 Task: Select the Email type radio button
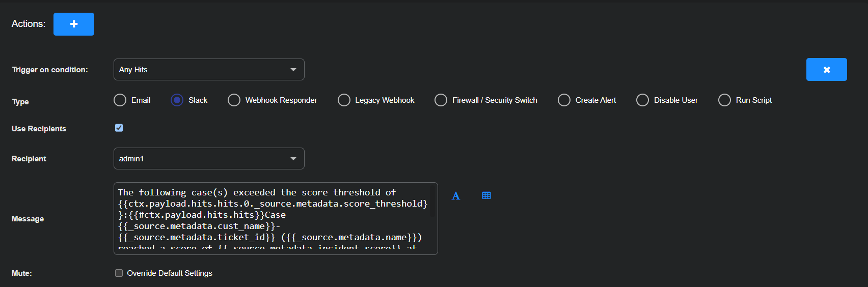[x=120, y=100]
